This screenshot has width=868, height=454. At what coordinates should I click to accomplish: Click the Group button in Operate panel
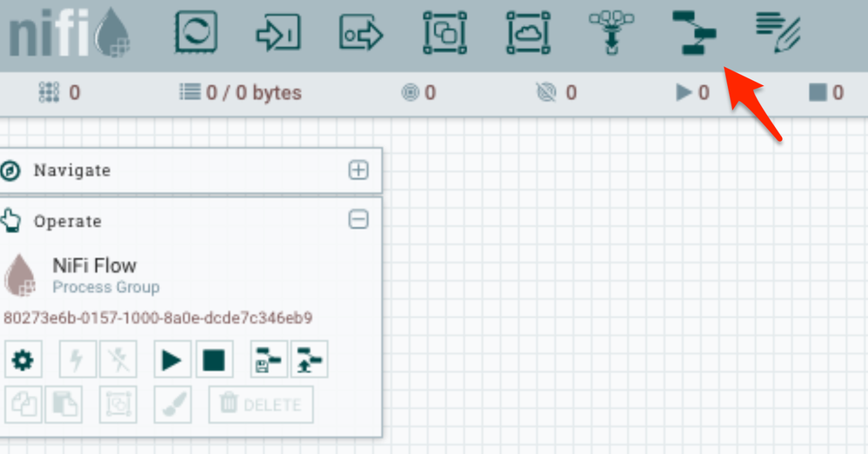click(x=118, y=404)
